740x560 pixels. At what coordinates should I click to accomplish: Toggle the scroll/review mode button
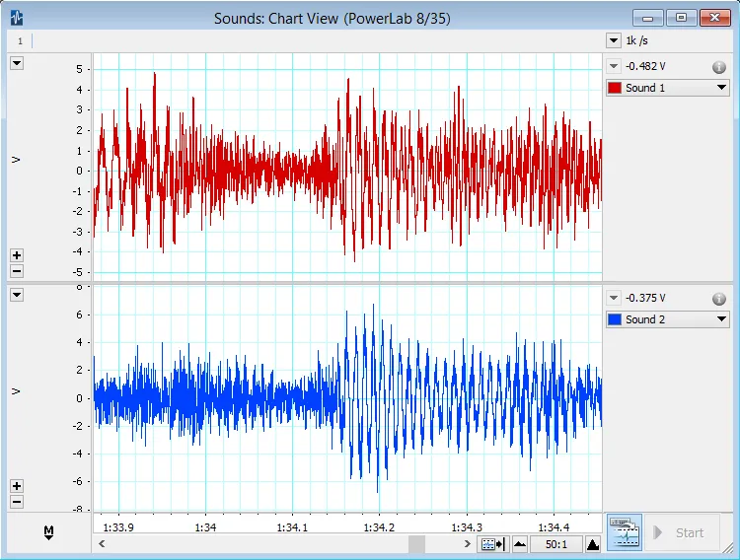click(x=492, y=544)
